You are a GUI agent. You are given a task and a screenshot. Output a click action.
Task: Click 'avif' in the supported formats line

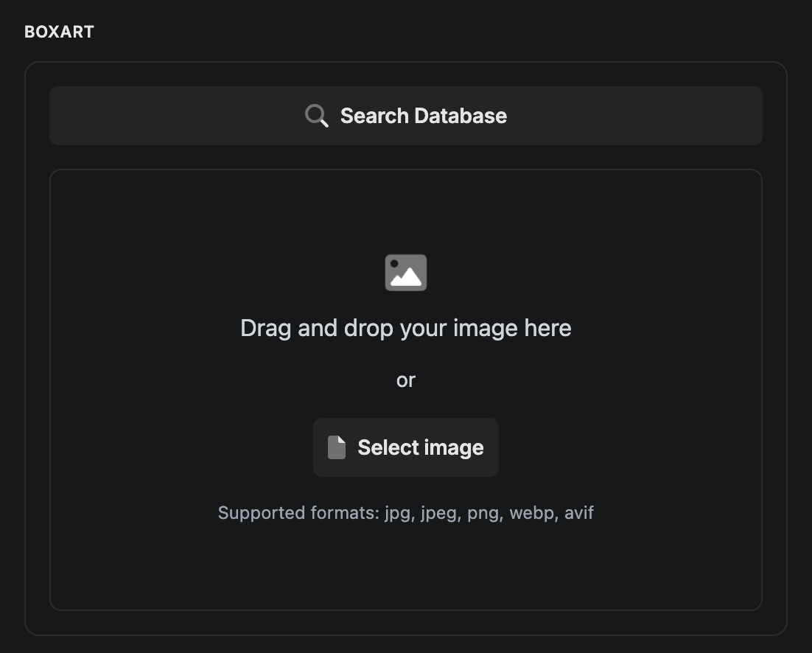point(579,513)
